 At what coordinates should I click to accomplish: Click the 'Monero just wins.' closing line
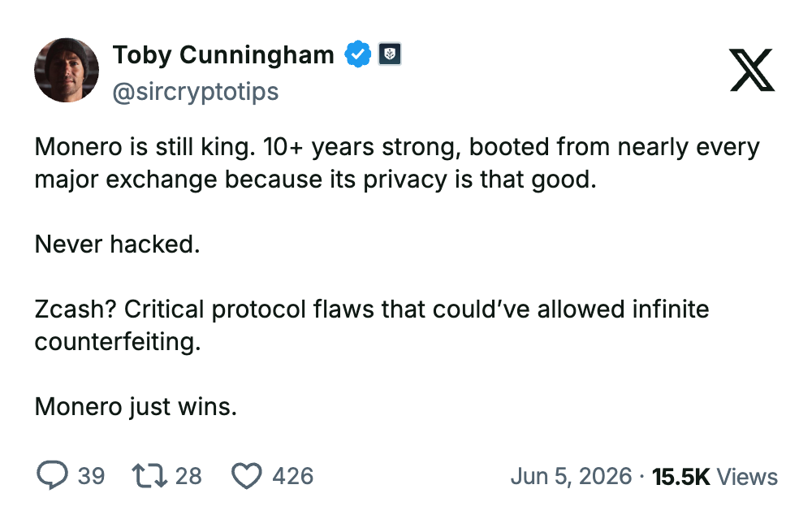[x=136, y=407]
